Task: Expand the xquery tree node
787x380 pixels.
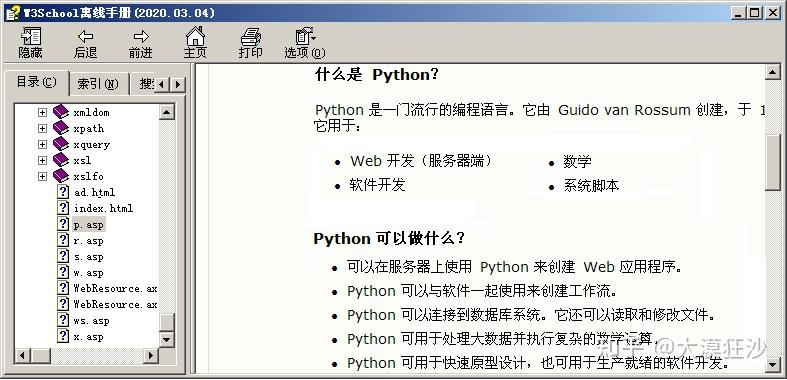Action: tap(42, 145)
